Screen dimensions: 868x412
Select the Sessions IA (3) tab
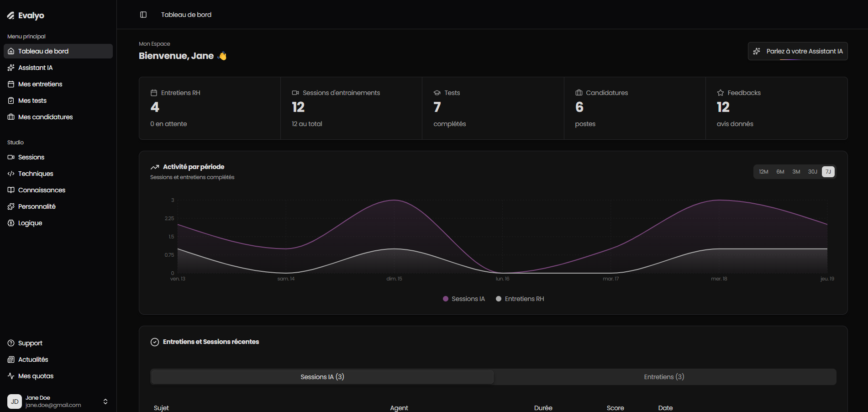click(x=322, y=377)
